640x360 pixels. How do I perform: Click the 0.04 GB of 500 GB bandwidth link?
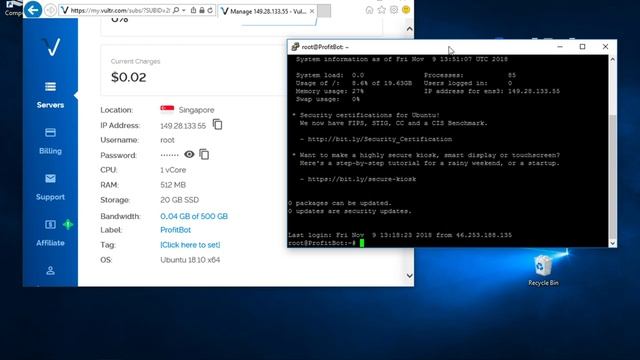click(194, 216)
